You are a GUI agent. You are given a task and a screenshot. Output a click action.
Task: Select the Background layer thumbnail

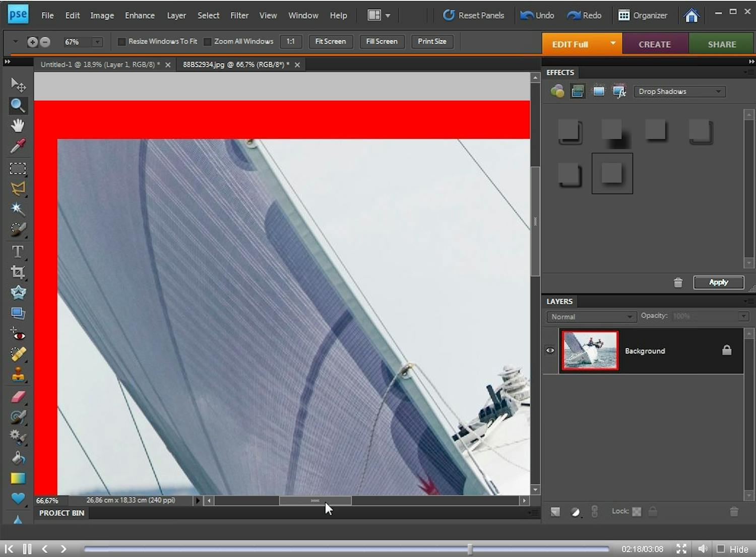click(590, 351)
